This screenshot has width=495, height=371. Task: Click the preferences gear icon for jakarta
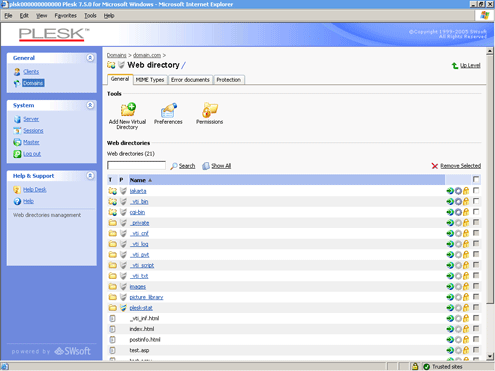(x=458, y=191)
